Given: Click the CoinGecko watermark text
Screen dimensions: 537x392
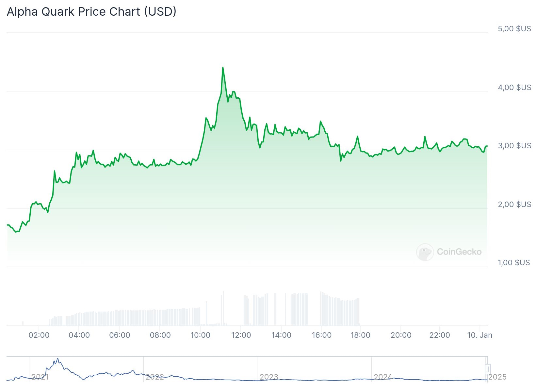Looking at the screenshot, I should 459,252.
